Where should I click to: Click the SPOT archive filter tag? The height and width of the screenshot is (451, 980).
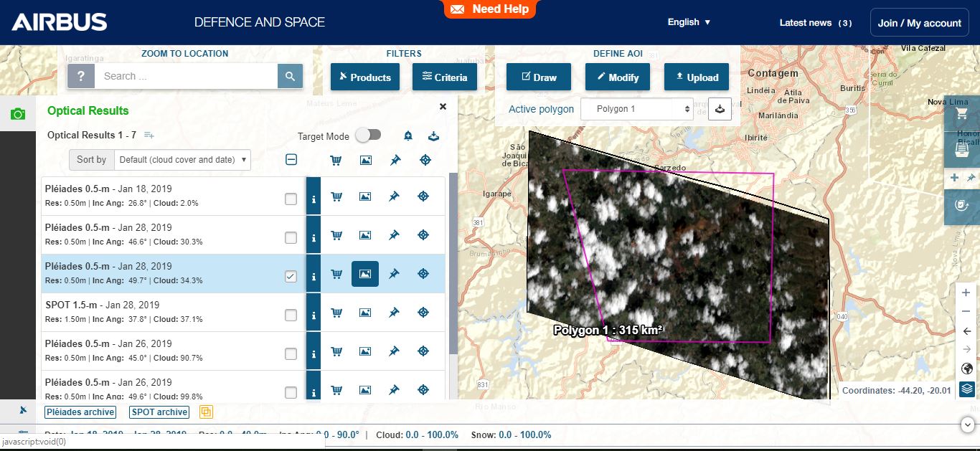(x=159, y=412)
